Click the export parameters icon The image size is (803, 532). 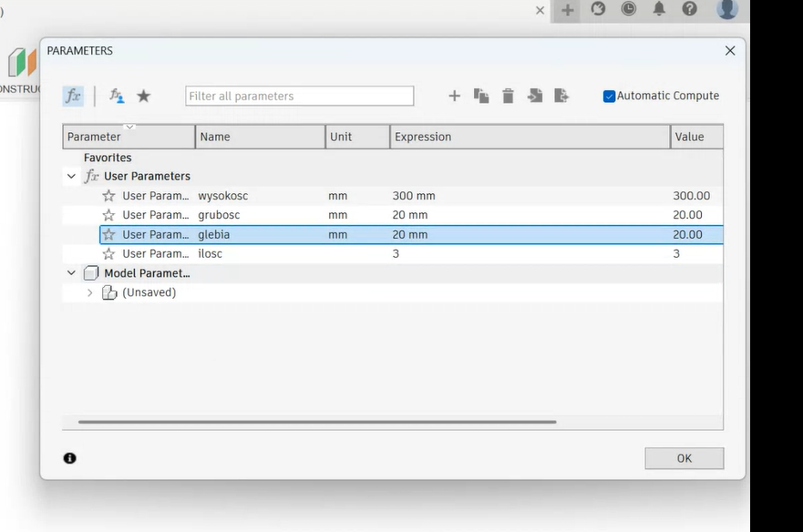tap(561, 96)
